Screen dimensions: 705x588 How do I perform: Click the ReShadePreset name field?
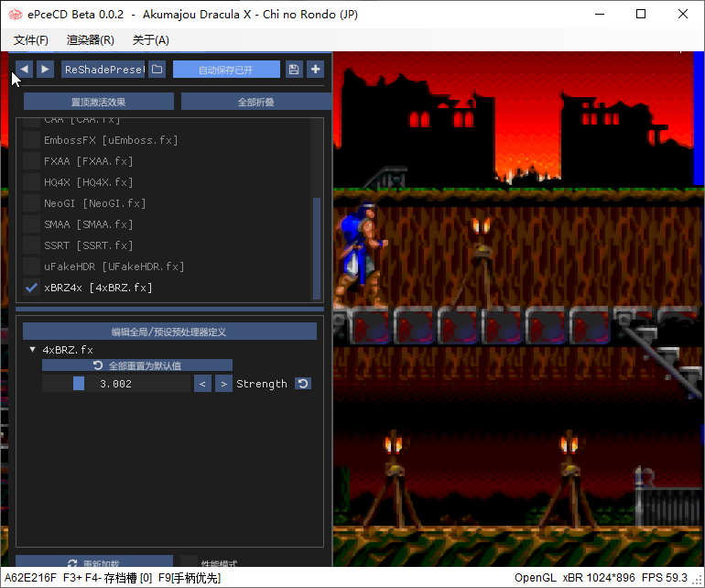[103, 70]
